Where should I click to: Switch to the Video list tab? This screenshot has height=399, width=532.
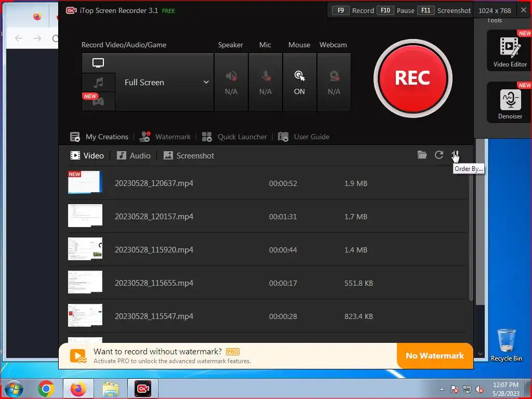click(x=87, y=156)
